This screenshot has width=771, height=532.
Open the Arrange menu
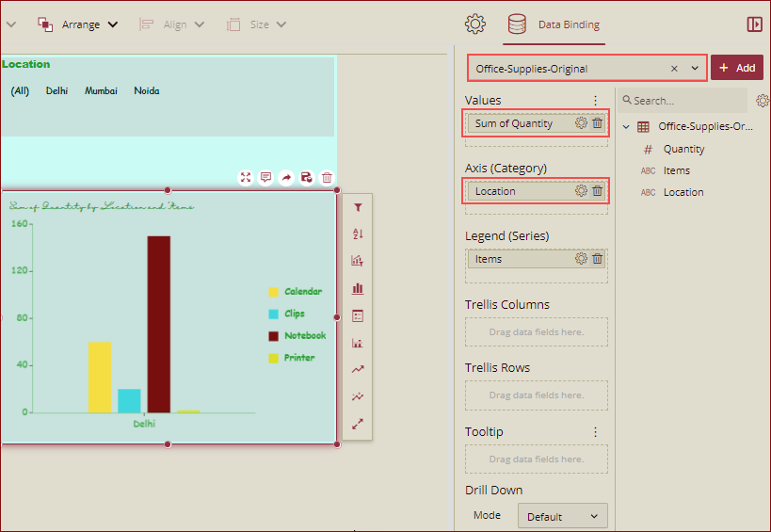(79, 24)
